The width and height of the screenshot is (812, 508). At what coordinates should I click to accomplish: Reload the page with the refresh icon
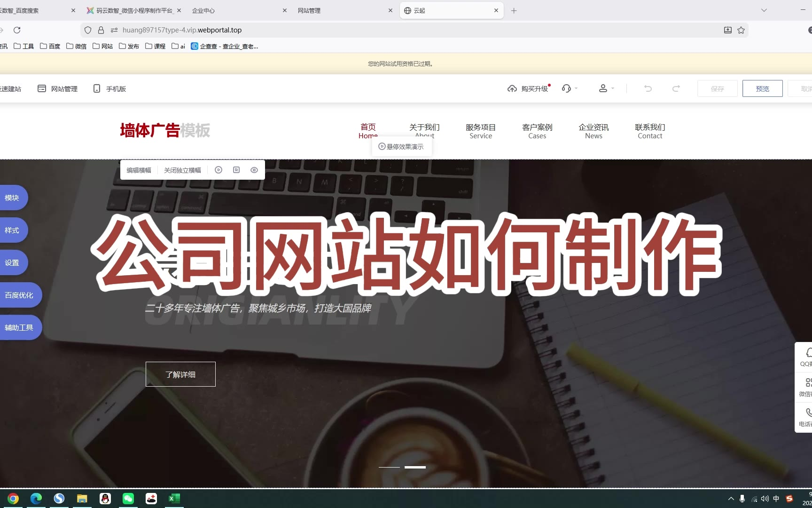click(17, 30)
